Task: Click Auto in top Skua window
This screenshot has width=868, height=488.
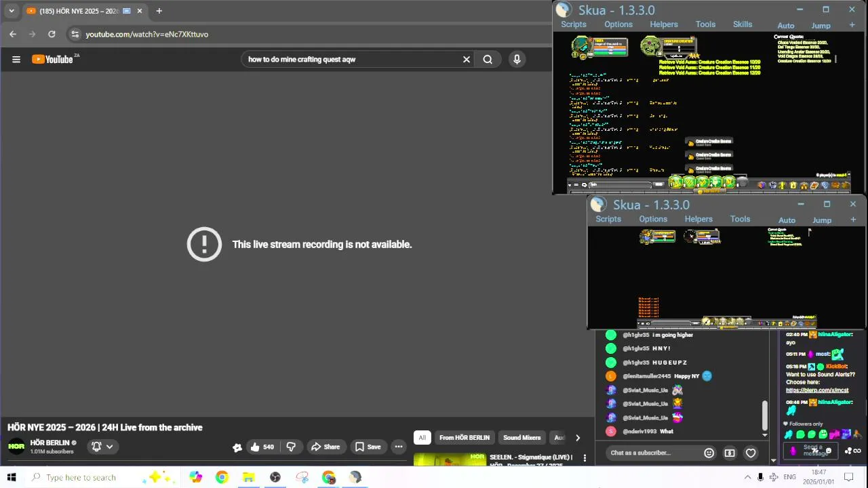Action: (786, 26)
